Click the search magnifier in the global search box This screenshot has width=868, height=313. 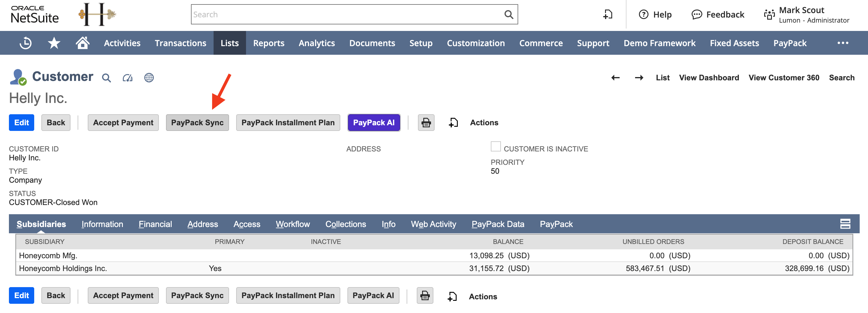tap(508, 15)
